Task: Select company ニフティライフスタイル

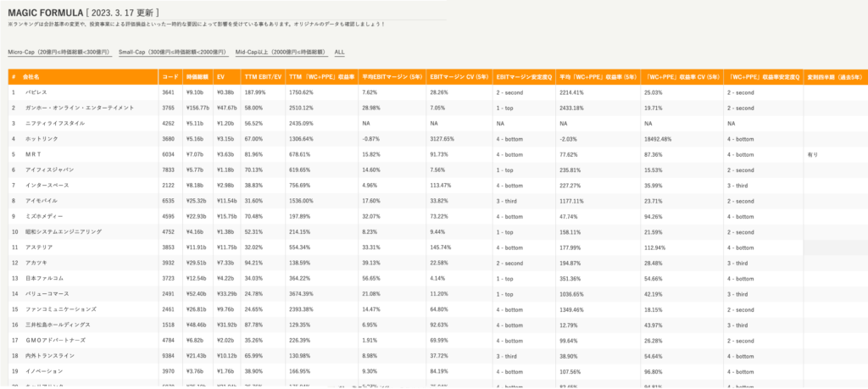Action: click(x=55, y=124)
